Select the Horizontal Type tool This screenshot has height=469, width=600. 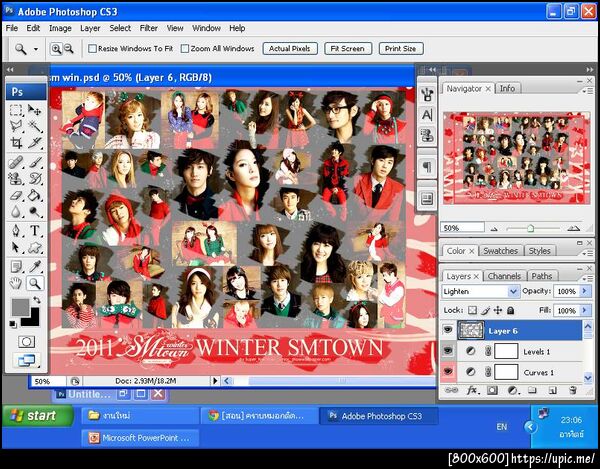35,231
